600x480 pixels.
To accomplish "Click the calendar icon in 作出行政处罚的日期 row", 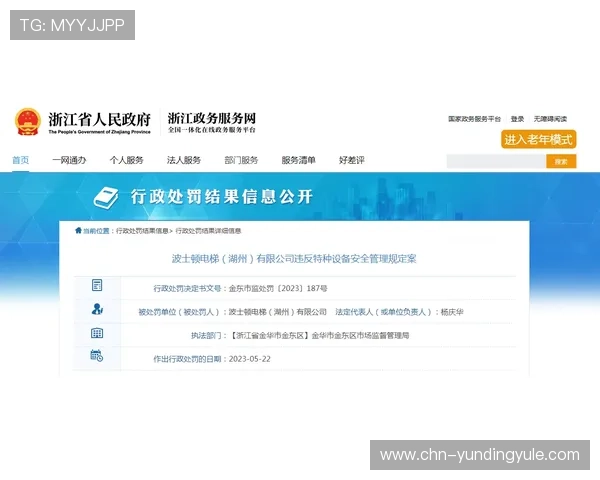I will [97, 356].
